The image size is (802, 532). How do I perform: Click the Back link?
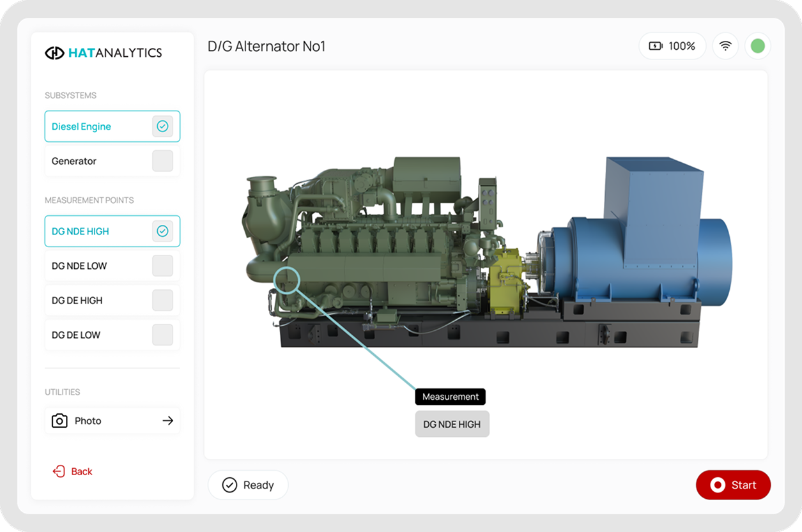(81, 471)
